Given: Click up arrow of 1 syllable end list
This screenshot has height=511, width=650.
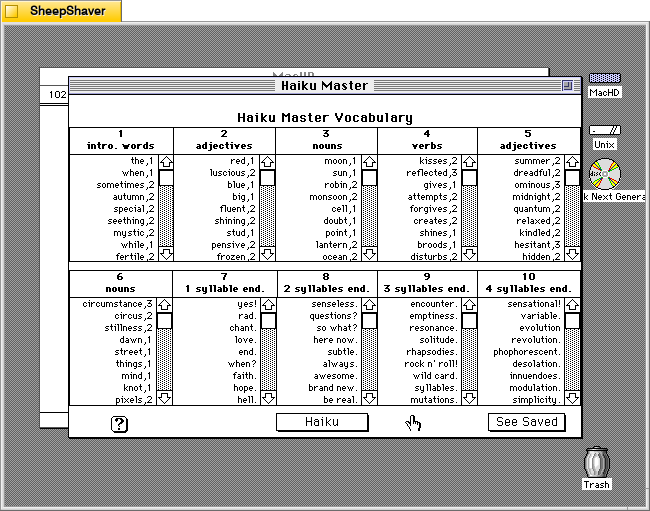Looking at the screenshot, I should click(269, 305).
